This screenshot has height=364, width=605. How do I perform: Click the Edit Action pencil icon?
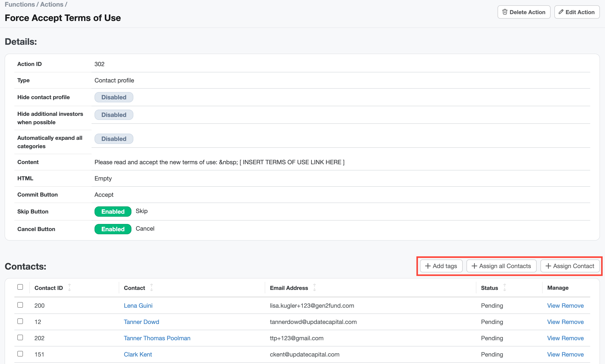coord(561,12)
